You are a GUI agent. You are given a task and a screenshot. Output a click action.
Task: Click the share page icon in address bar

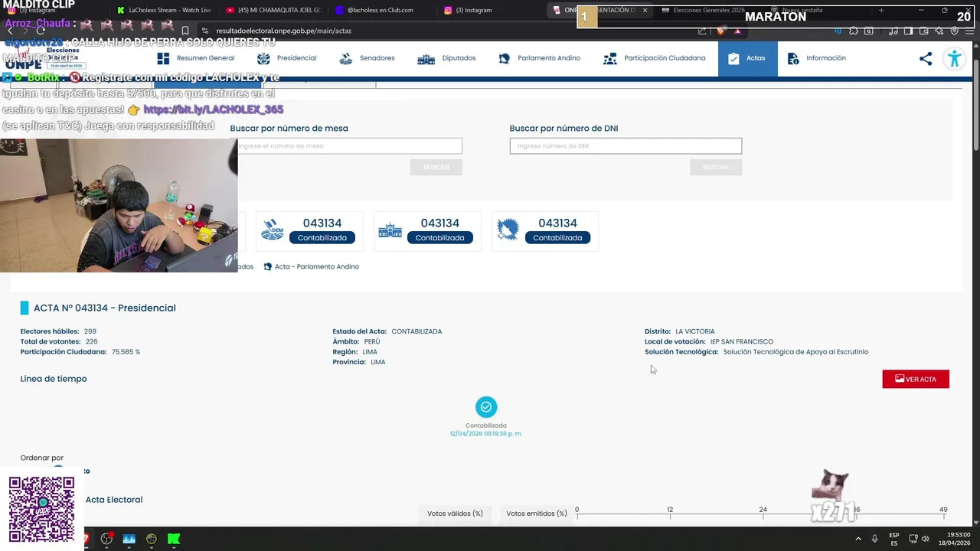pos(702,31)
